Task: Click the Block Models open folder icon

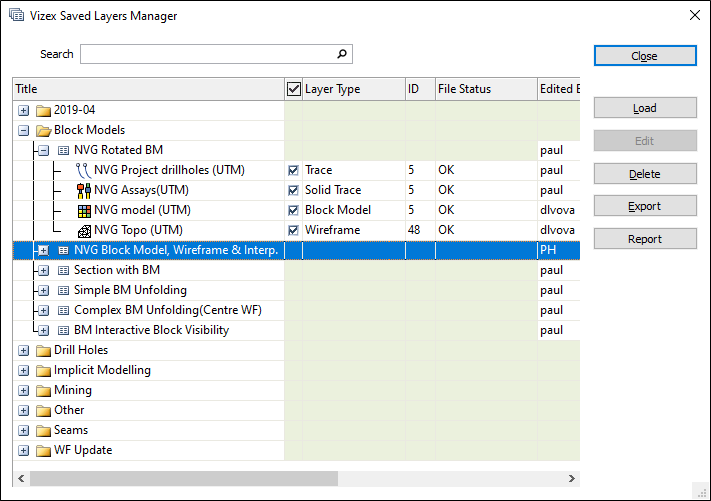Action: (x=43, y=130)
